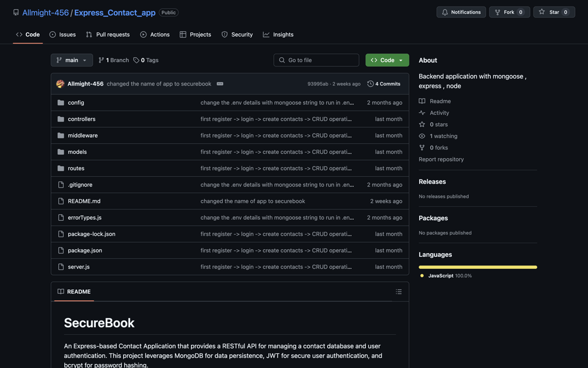588x368 pixels.
Task: Open the Insights tab
Action: tap(278, 34)
